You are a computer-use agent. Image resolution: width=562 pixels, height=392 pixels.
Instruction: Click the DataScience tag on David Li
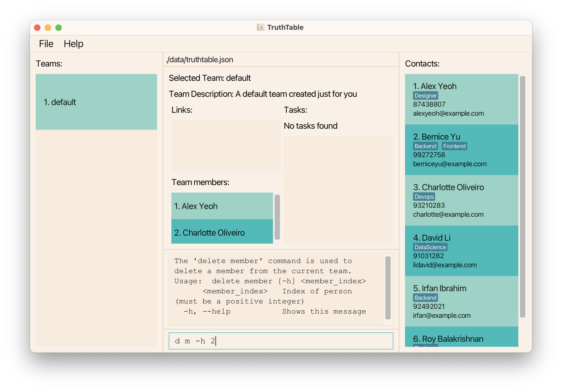(x=430, y=247)
